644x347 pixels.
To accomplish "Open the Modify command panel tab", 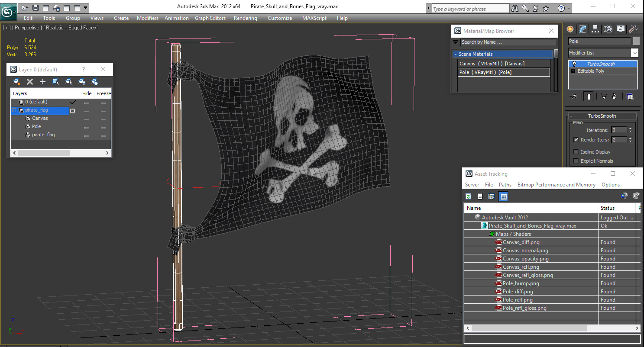I will 583,29.
